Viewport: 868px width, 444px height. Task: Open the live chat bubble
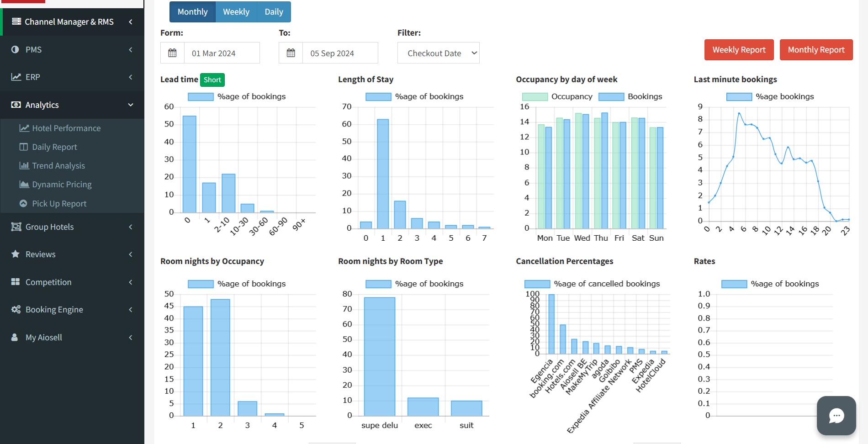(836, 416)
